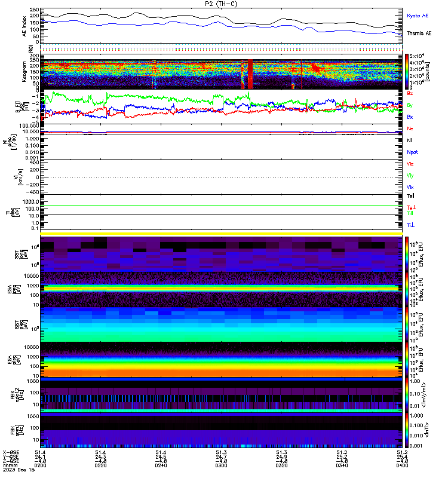The width and height of the screenshot is (448, 478).
Task: Pick the FBK nT color bar
Action: (x=407, y=430)
